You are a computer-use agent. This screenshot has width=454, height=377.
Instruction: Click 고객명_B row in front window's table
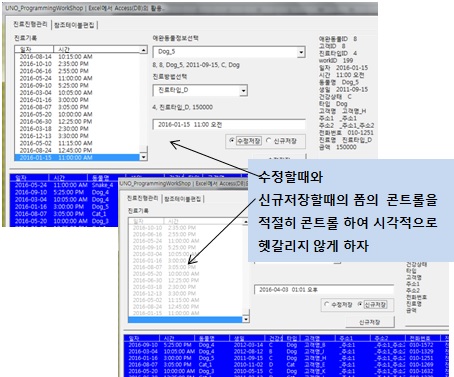coord(287,345)
